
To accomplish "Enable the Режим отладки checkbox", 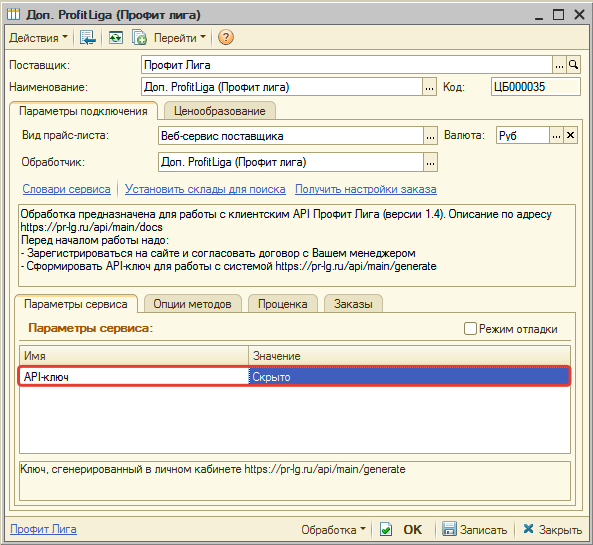I will 470,328.
